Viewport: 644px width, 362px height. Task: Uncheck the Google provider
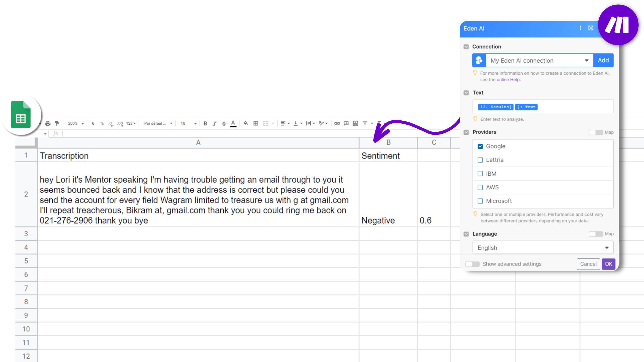click(480, 146)
